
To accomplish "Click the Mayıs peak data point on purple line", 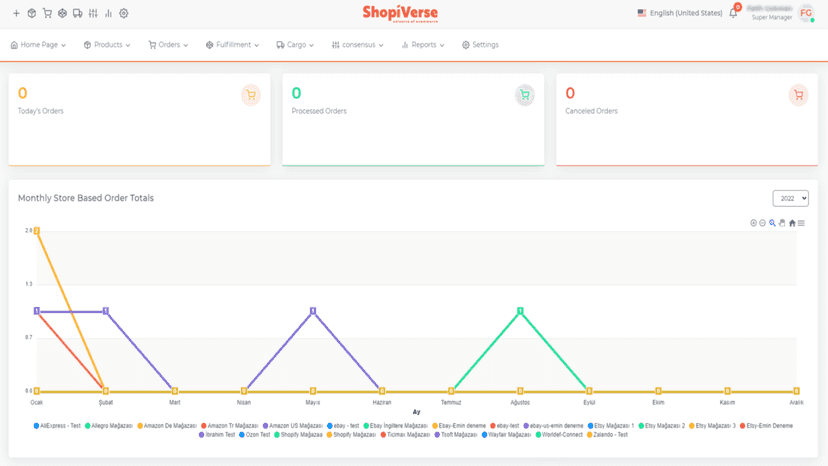I will click(x=313, y=311).
